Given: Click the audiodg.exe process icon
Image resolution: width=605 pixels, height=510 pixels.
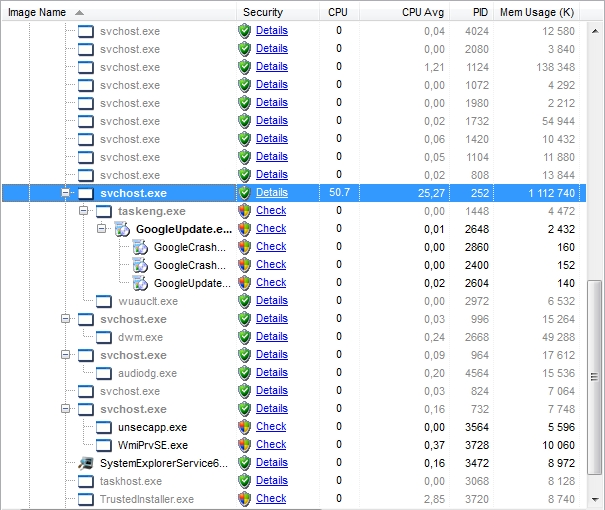Looking at the screenshot, I should [x=104, y=373].
